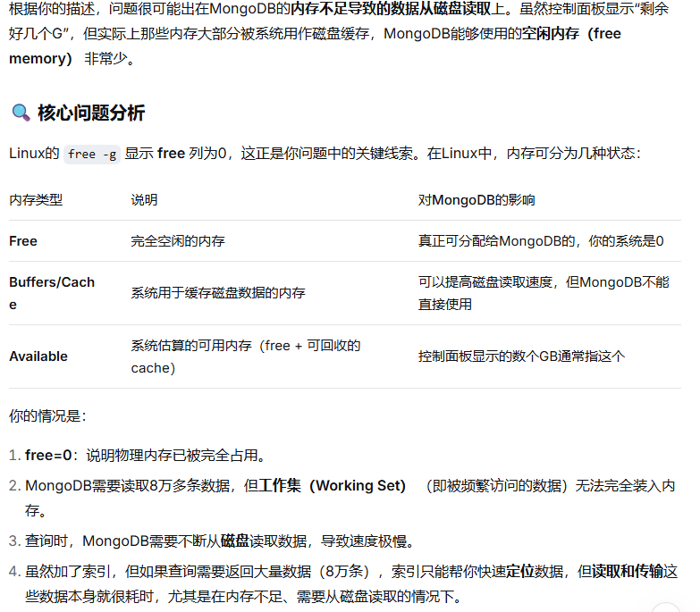Click list item 3 about 磁盘读取数据
This screenshot has width=700, height=612.
[220, 541]
